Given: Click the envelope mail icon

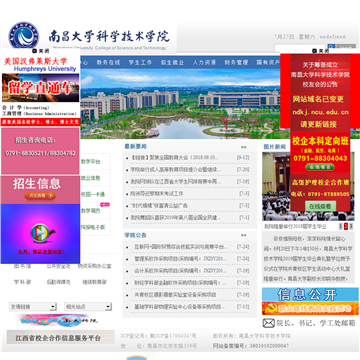Looking at the screenshot, I should coord(269,323).
